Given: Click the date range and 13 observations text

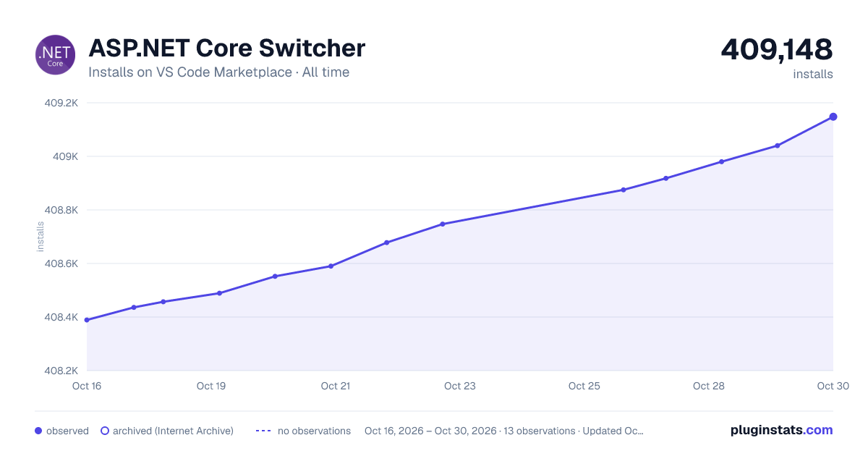Looking at the screenshot, I should [504, 431].
